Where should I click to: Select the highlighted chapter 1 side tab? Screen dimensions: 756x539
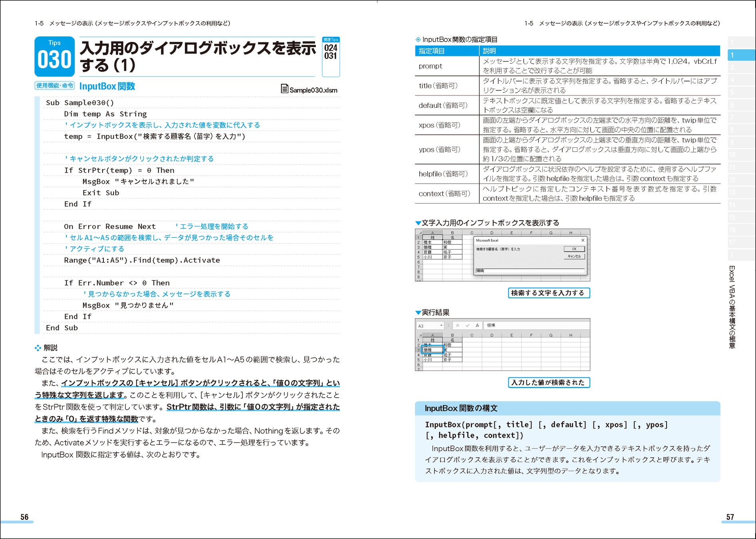(741, 55)
